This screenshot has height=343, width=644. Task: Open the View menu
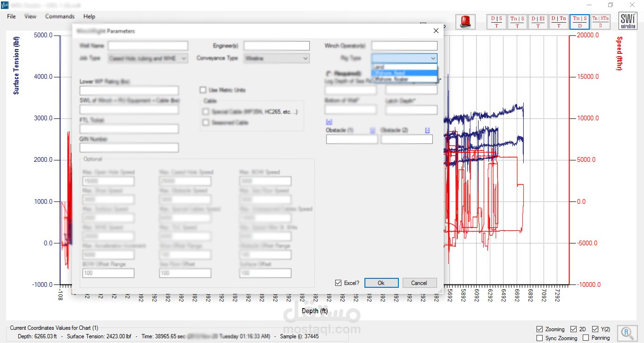[30, 17]
